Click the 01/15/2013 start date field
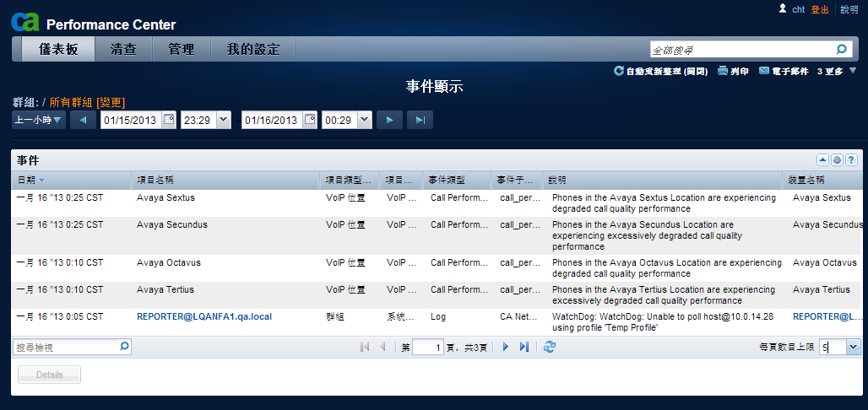This screenshot has height=410, width=868. click(131, 120)
